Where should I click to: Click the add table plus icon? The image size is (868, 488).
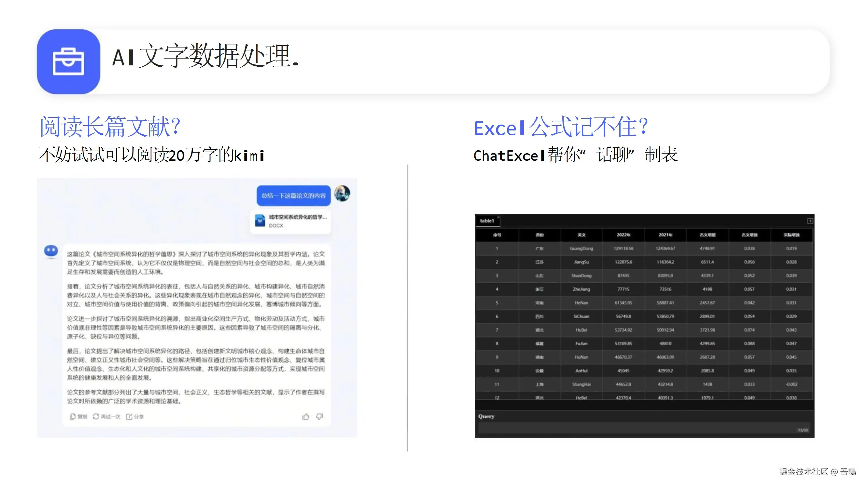coord(810,221)
